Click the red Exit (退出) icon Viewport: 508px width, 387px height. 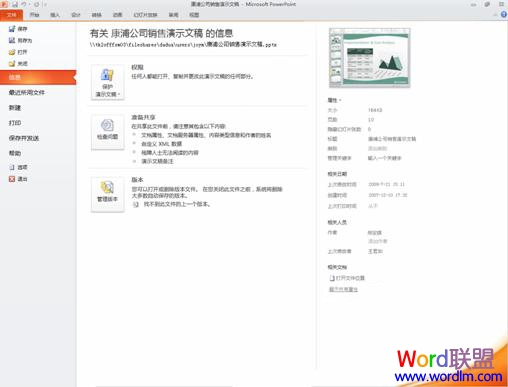(x=12, y=179)
